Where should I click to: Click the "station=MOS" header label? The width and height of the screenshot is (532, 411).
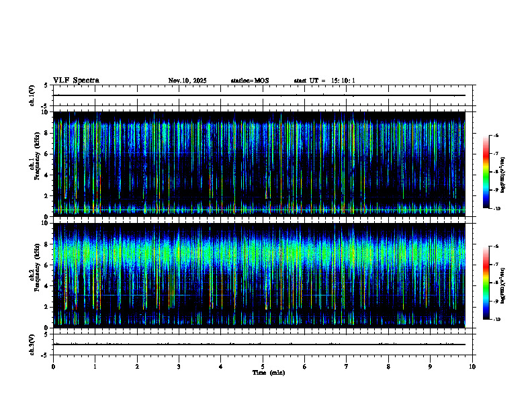coord(250,81)
